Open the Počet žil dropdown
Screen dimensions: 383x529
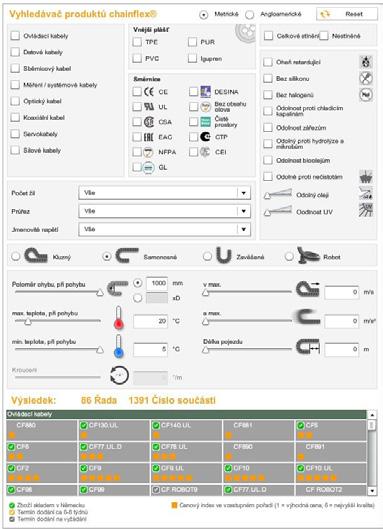click(x=165, y=193)
